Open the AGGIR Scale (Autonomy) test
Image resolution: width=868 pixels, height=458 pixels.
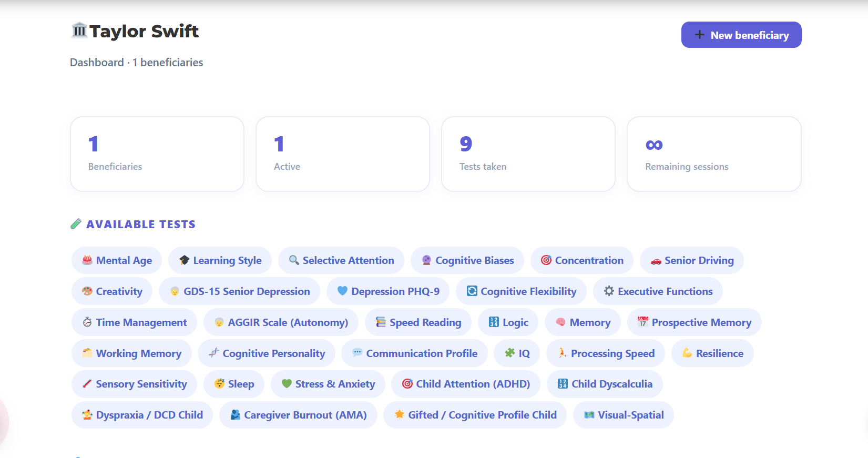(x=281, y=322)
